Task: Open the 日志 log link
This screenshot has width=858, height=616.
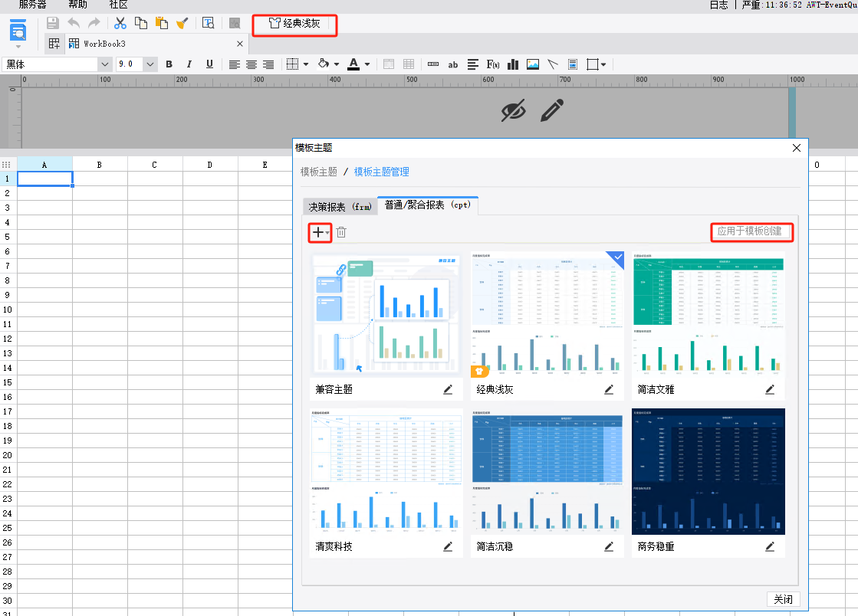Action: point(718,5)
